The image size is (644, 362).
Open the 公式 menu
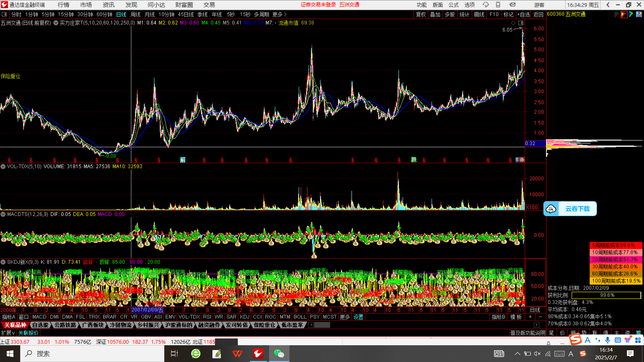pos(453,5)
